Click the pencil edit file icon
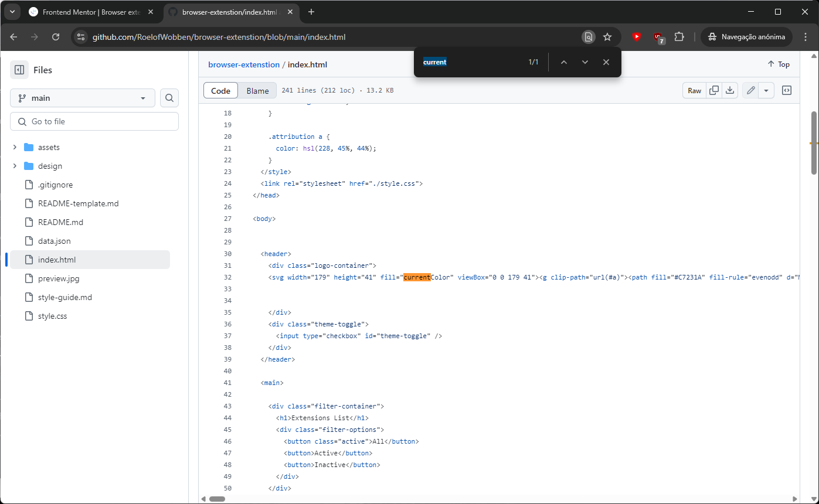The height and width of the screenshot is (504, 819). coord(750,90)
